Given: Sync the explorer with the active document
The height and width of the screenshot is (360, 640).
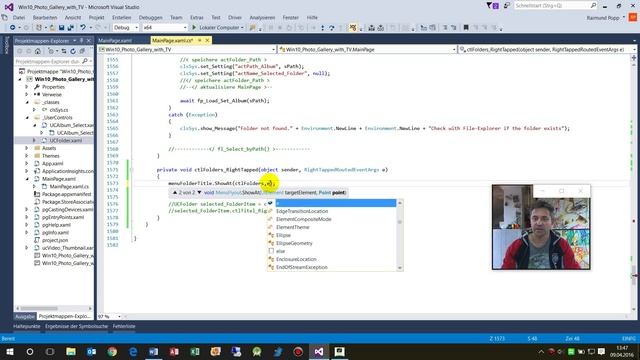Looking at the screenshot, I should pyautogui.click(x=64, y=51).
